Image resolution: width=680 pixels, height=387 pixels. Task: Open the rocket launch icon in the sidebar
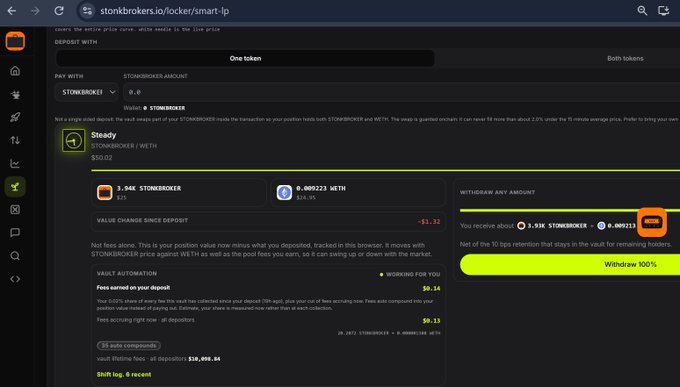coord(15,117)
